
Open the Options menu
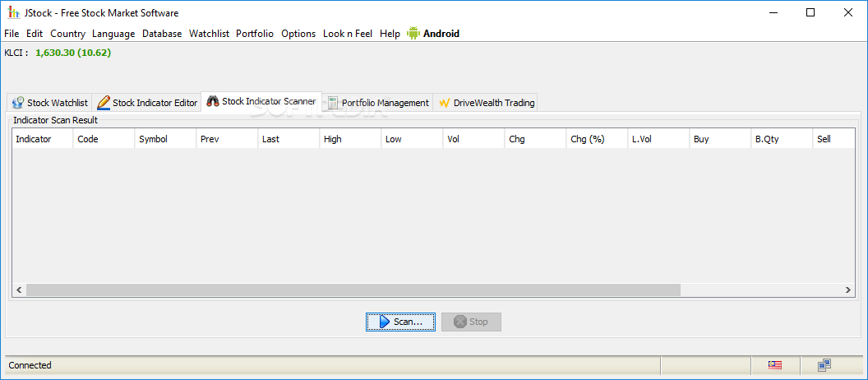[x=298, y=34]
